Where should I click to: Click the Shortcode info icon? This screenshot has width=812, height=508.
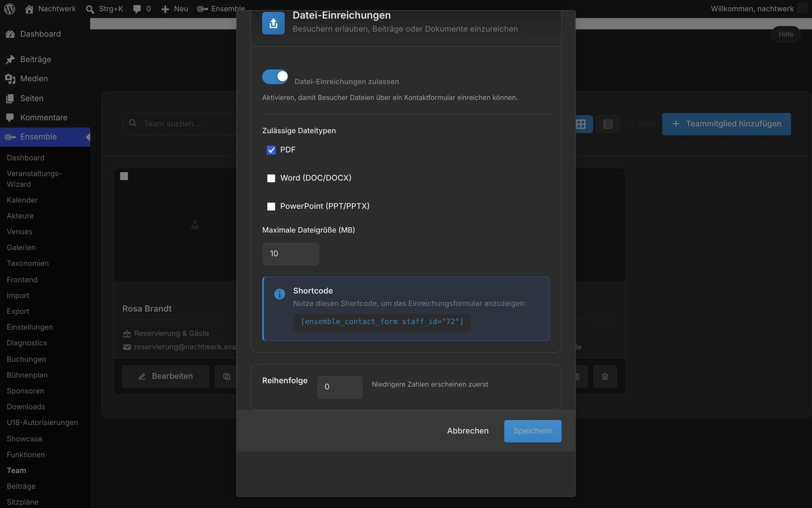[279, 294]
